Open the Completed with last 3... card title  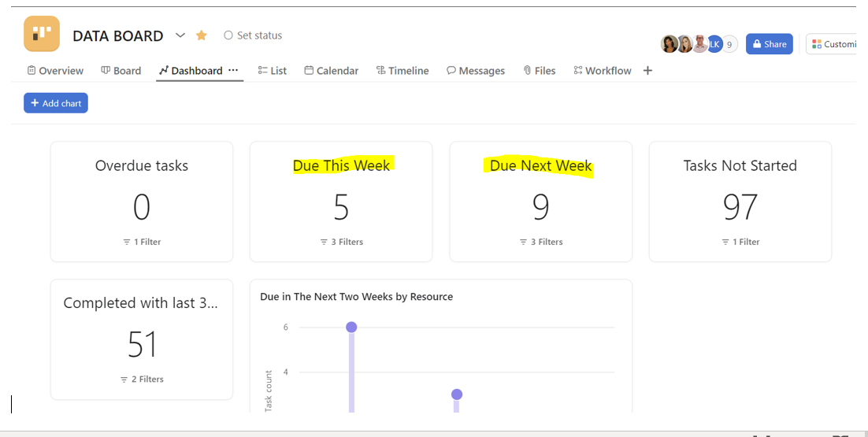(141, 303)
